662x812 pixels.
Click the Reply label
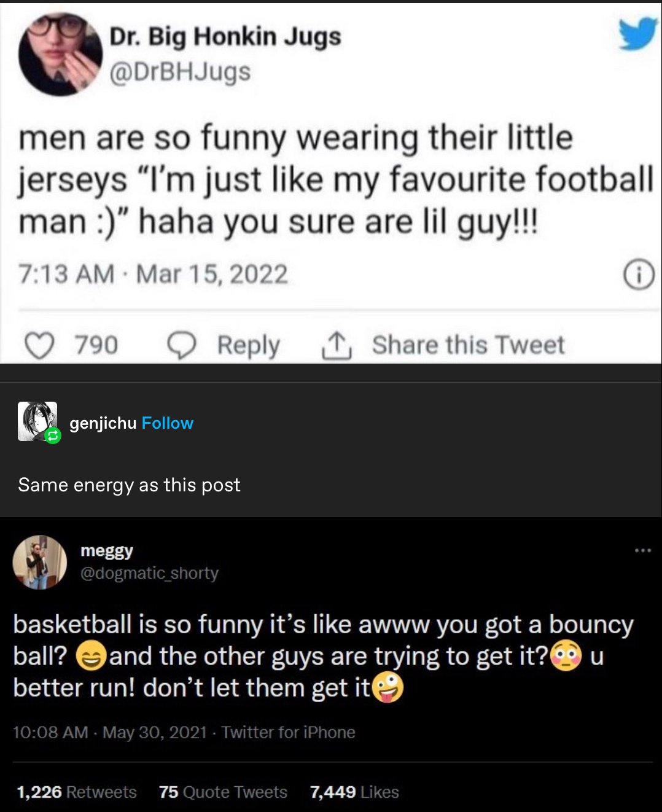(248, 345)
